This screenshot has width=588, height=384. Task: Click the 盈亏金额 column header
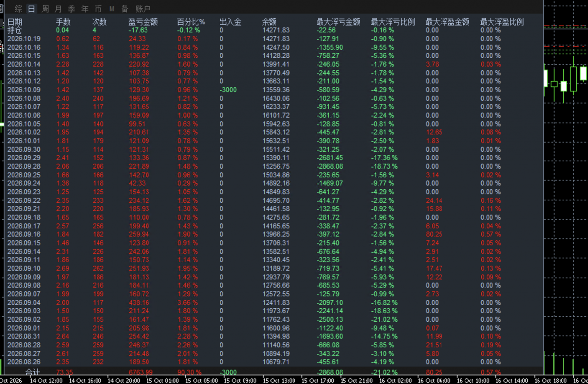[143, 22]
